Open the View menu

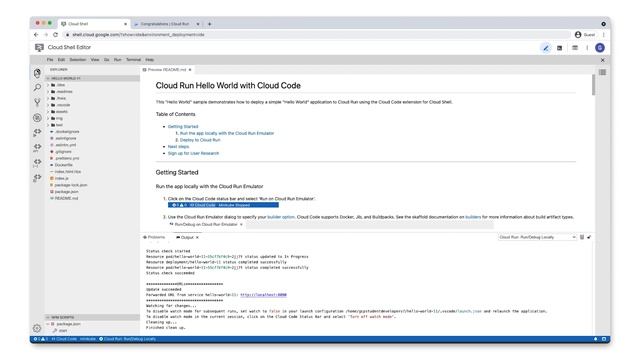point(95,60)
